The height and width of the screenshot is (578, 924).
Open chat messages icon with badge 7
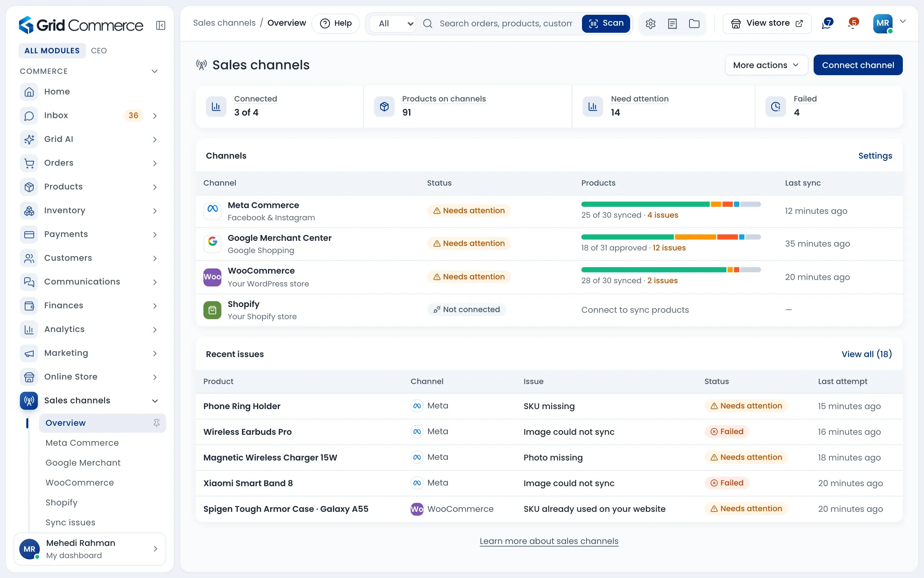coord(827,23)
